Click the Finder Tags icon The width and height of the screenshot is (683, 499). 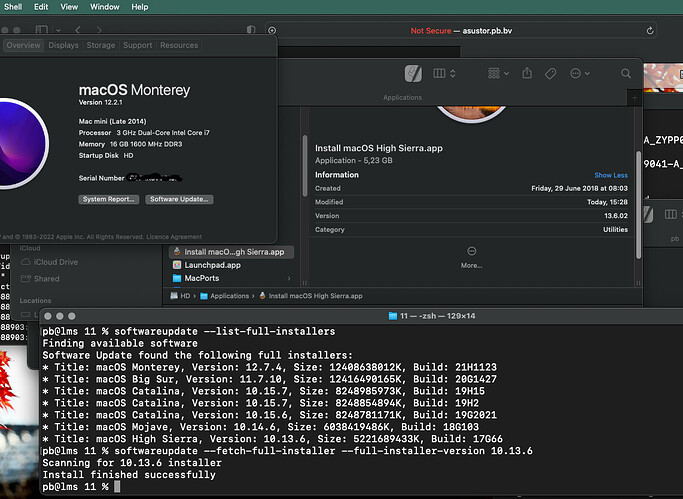tap(551, 74)
